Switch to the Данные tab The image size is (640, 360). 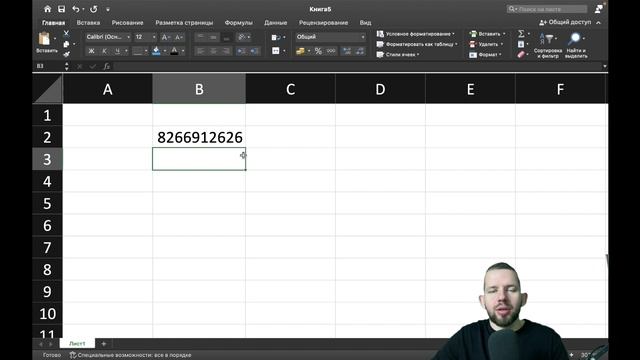276,23
